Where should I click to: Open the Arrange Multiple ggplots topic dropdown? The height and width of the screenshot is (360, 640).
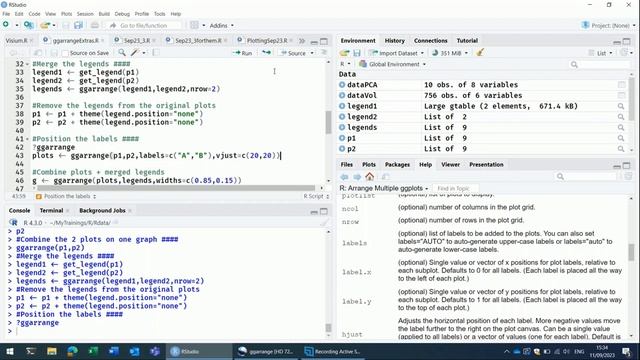pos(384,188)
